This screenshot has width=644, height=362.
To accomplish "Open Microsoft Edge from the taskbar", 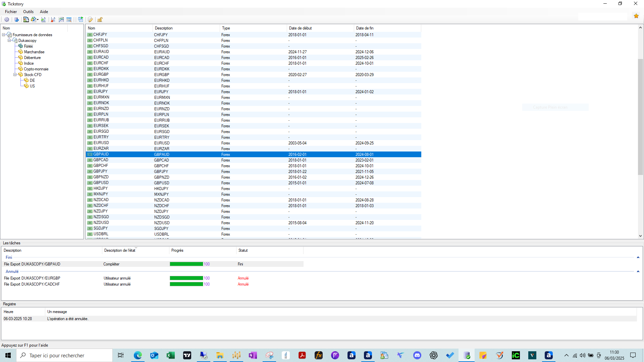I will point(138,355).
